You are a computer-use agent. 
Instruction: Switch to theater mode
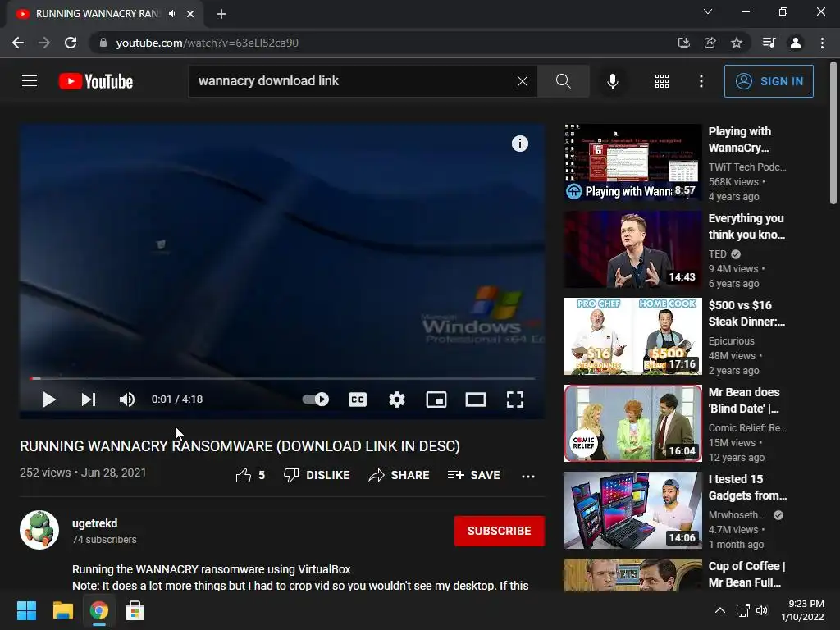pos(476,399)
